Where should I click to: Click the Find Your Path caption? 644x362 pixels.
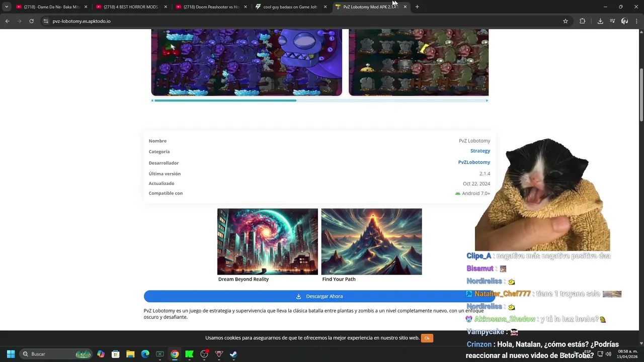pyautogui.click(x=339, y=279)
